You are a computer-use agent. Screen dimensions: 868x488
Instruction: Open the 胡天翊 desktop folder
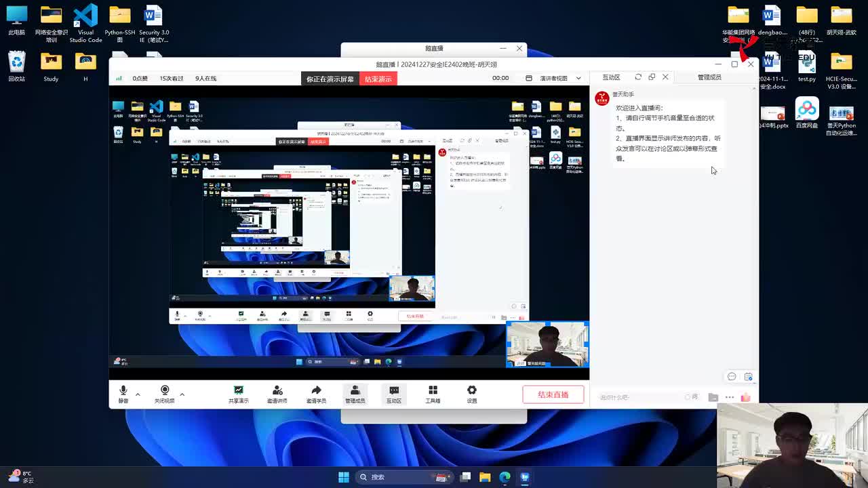click(x=842, y=21)
